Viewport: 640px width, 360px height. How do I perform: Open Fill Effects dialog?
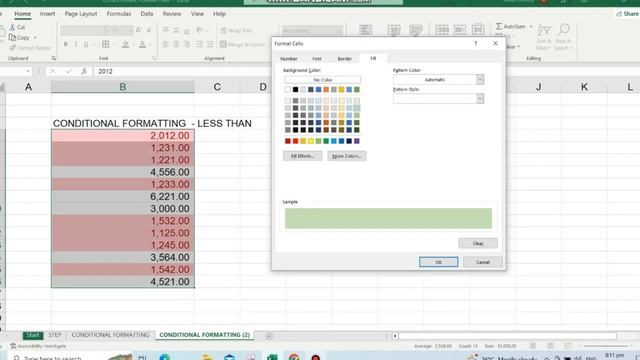pos(302,156)
